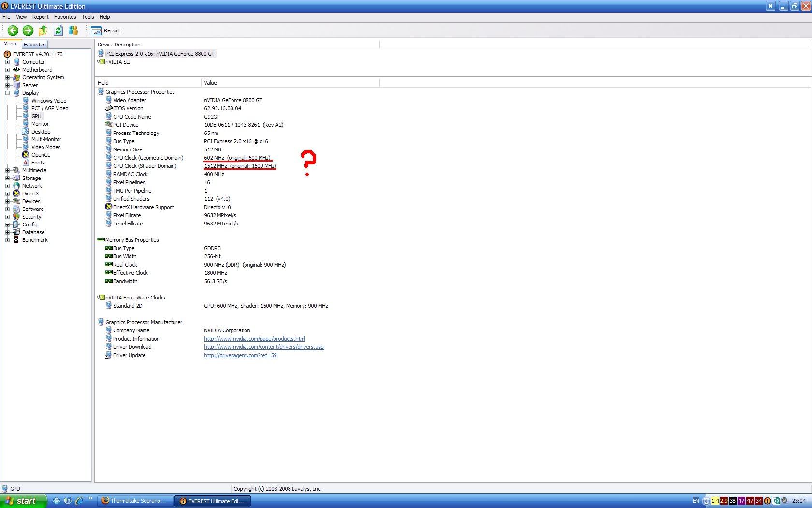
Task: Open the Driver Download link
Action: (x=263, y=347)
